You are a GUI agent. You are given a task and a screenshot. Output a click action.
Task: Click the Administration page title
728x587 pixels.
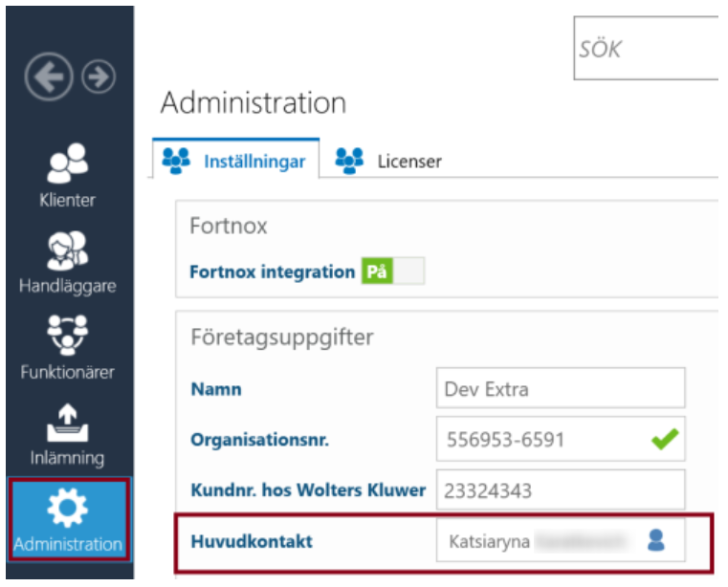tap(254, 102)
